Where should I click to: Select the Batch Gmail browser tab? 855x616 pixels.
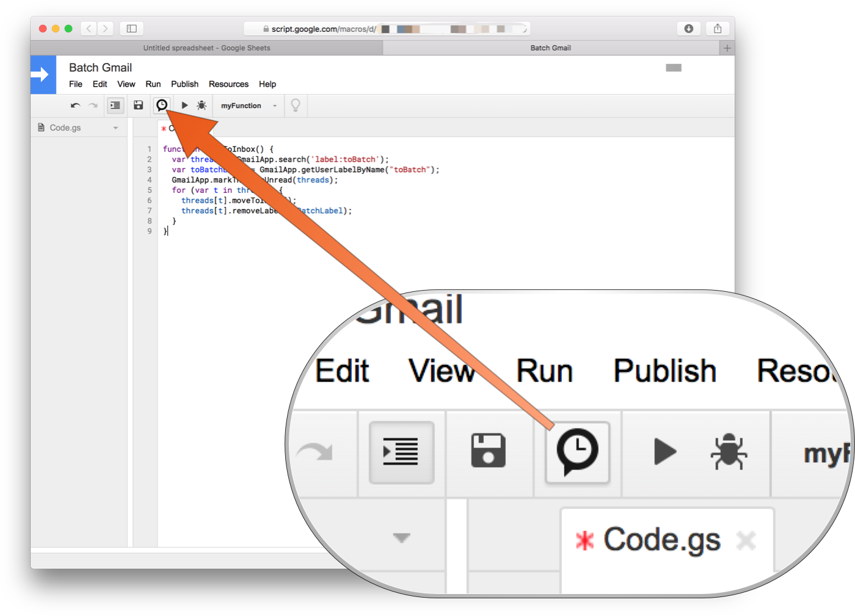(551, 48)
